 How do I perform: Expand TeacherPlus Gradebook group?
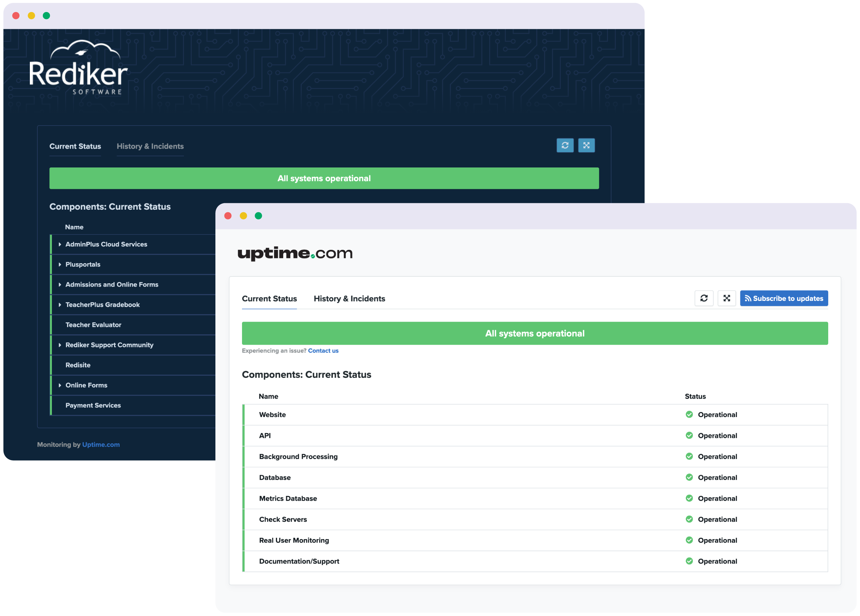(60, 305)
